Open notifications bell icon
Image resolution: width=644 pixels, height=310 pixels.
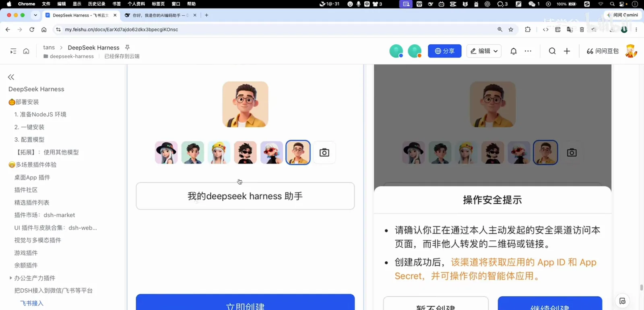[x=514, y=51]
